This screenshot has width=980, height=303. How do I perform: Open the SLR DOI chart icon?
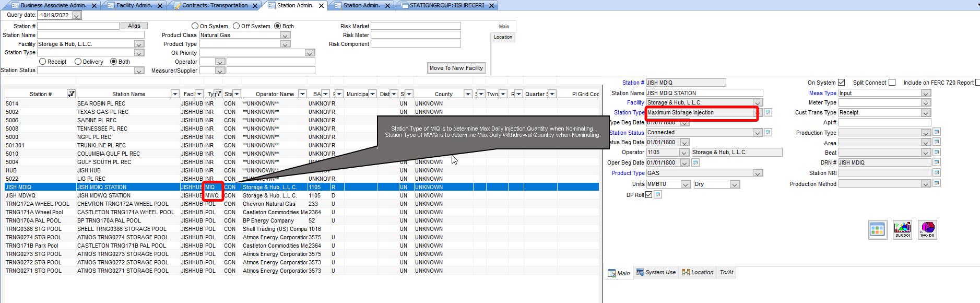tap(902, 229)
